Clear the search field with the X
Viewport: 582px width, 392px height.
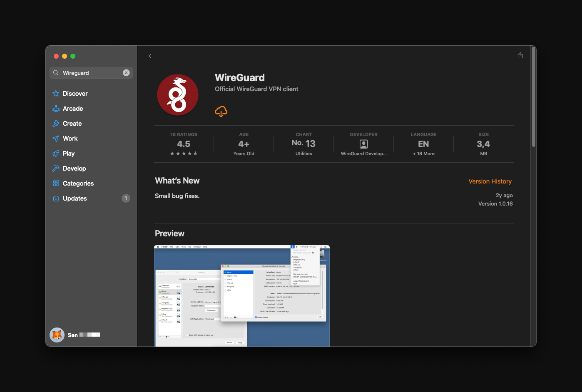coord(126,73)
